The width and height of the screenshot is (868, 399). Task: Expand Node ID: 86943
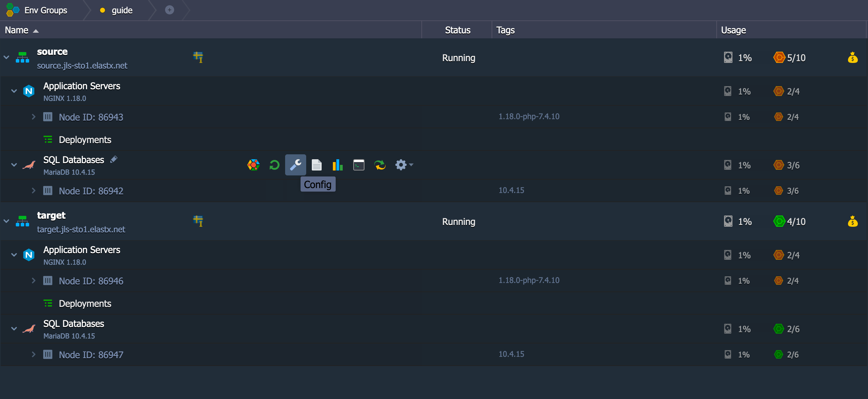click(33, 117)
